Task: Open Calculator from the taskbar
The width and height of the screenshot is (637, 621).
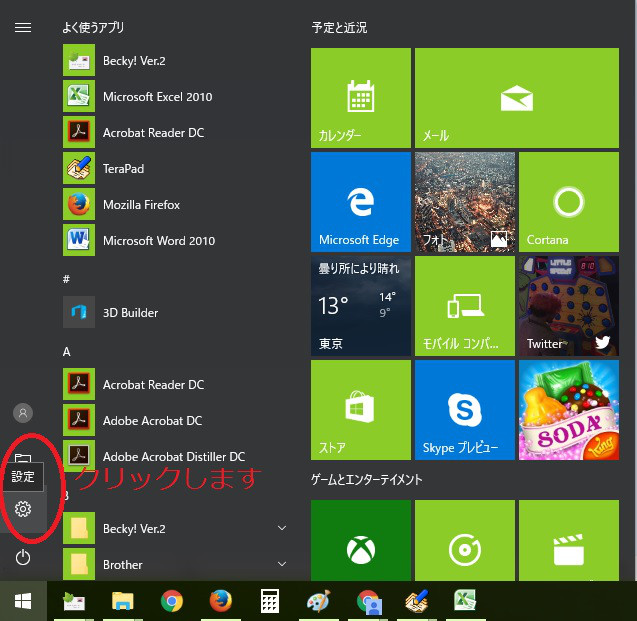Action: point(270,601)
